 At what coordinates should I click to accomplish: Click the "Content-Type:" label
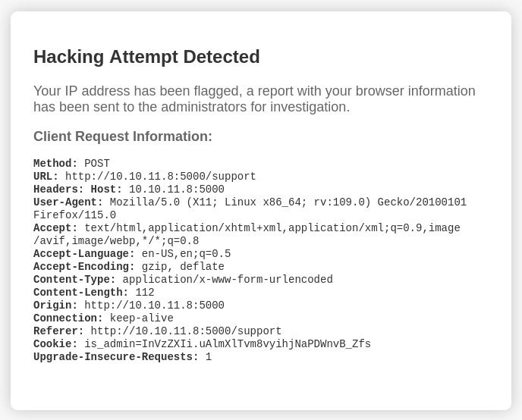pos(74,280)
